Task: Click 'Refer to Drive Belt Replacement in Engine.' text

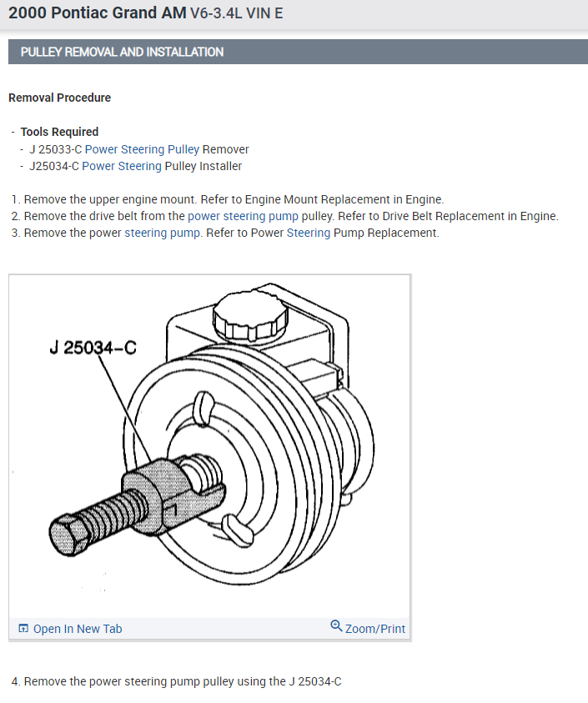Action: pyautogui.click(x=448, y=216)
